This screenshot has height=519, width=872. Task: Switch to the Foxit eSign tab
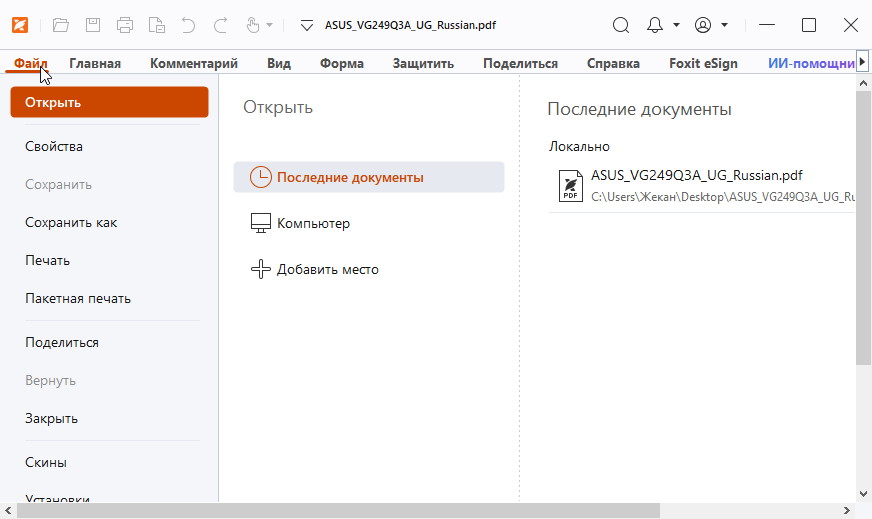pos(703,63)
